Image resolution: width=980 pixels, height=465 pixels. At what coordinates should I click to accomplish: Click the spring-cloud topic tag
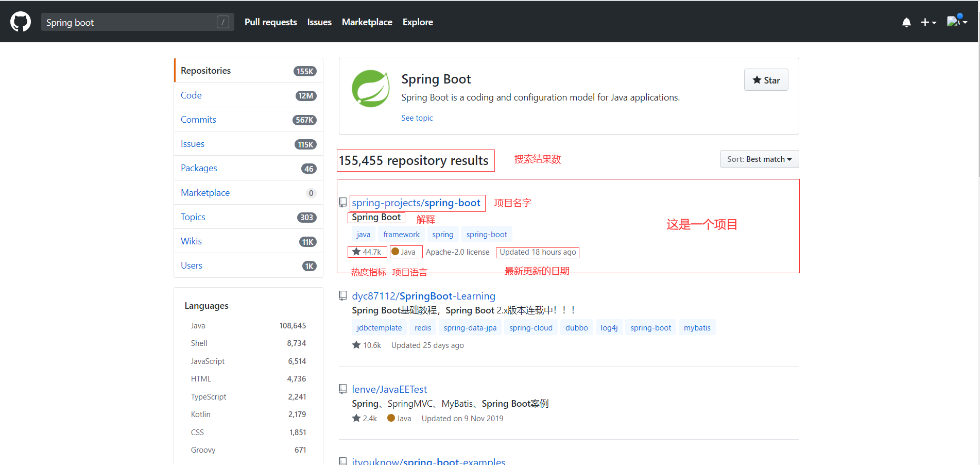[531, 328]
